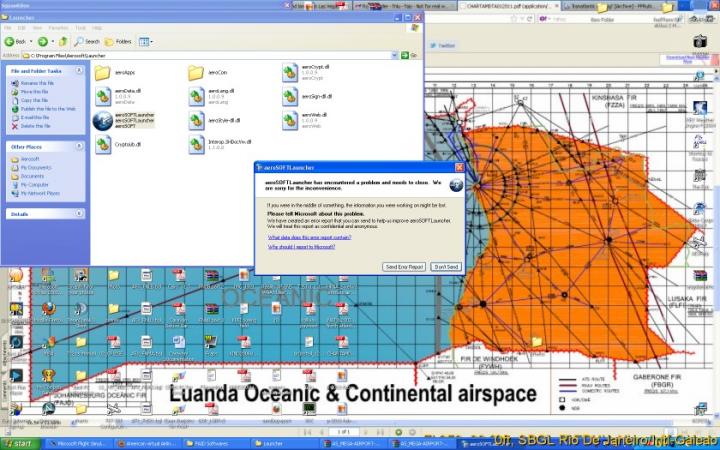Select the aeroCon folder

click(x=208, y=73)
